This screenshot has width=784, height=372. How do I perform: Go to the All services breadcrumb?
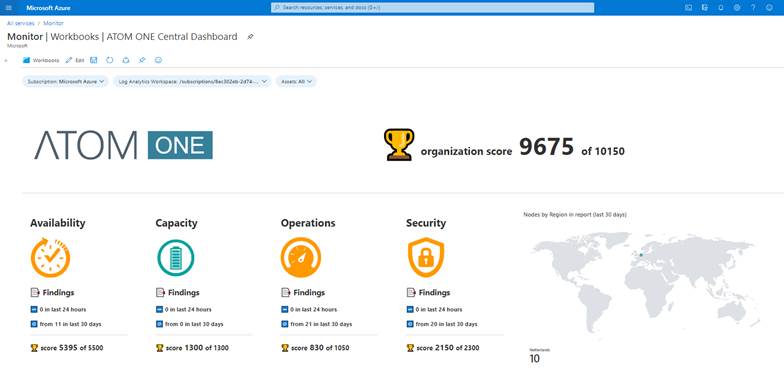pos(21,23)
